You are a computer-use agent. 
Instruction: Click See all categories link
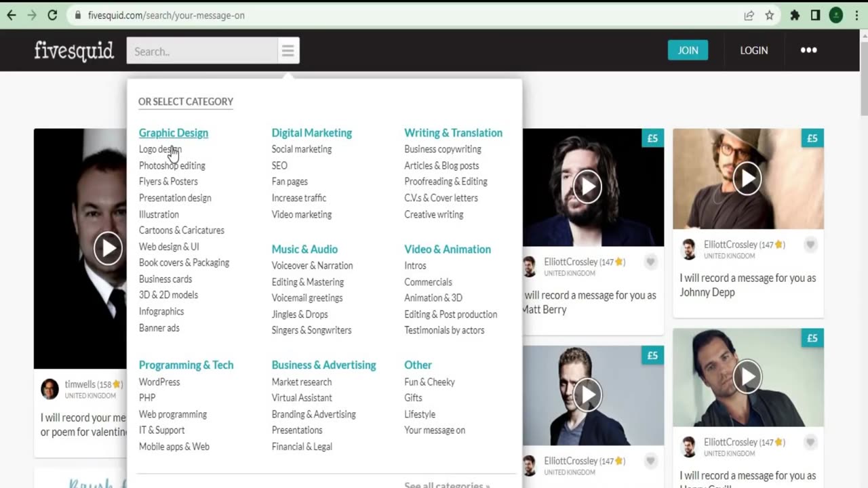[x=447, y=485]
